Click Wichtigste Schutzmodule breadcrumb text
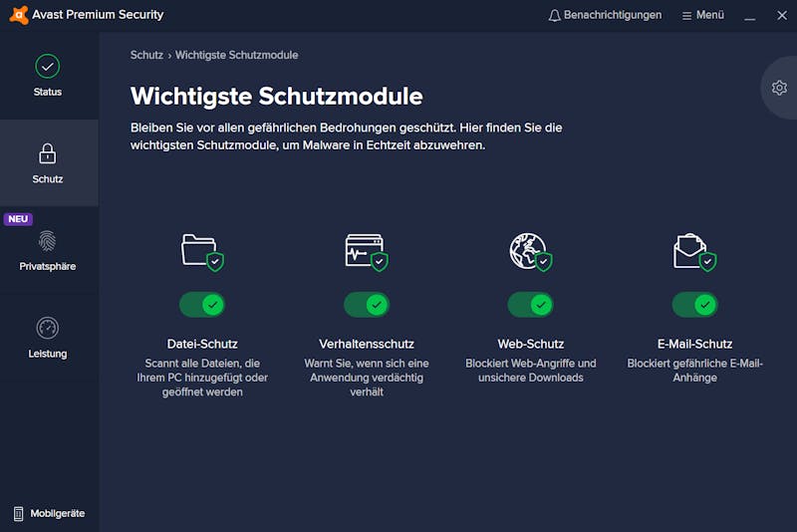The width and height of the screenshot is (797, 532). (236, 55)
